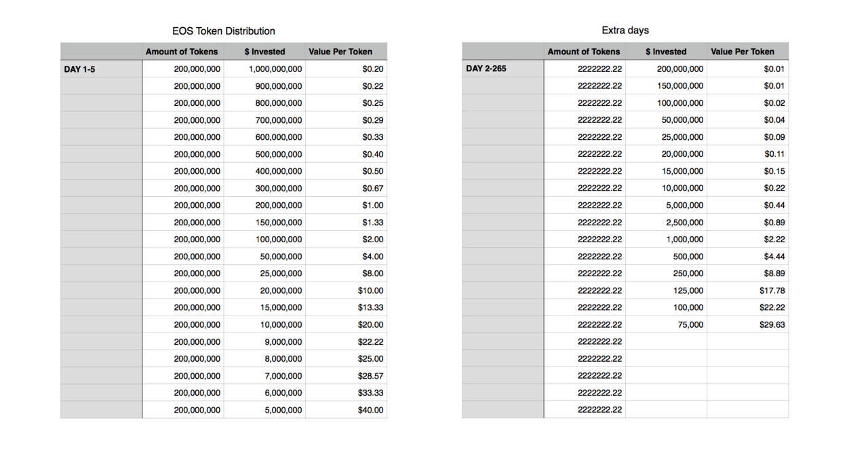
Task: Select the "$0.25" value per token cell
Action: (x=346, y=103)
